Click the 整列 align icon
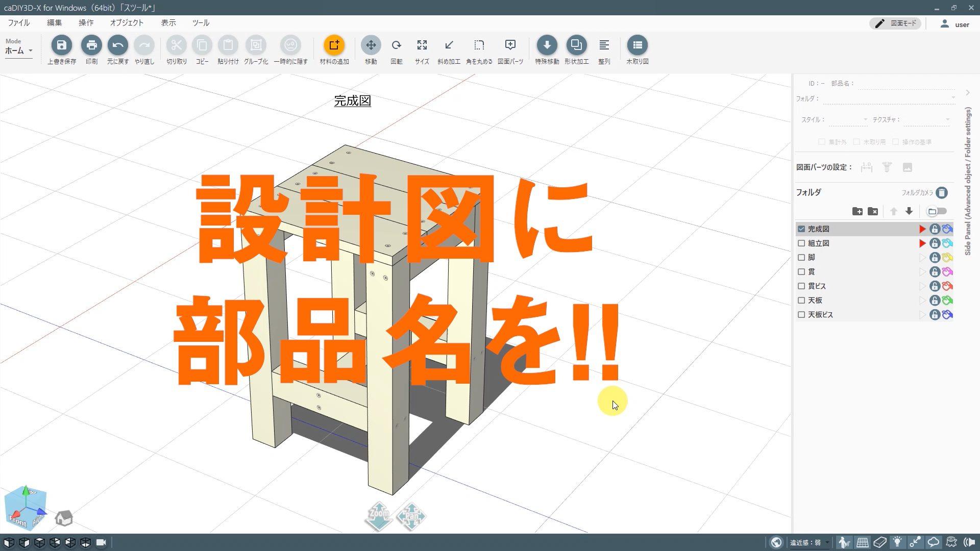This screenshot has height=551, width=980. pos(604,45)
